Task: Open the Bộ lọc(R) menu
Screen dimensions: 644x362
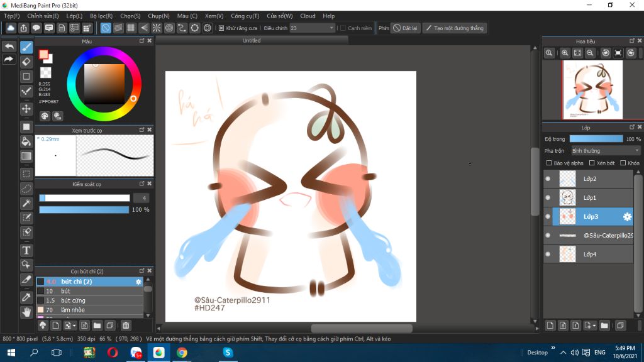Action: [x=101, y=16]
